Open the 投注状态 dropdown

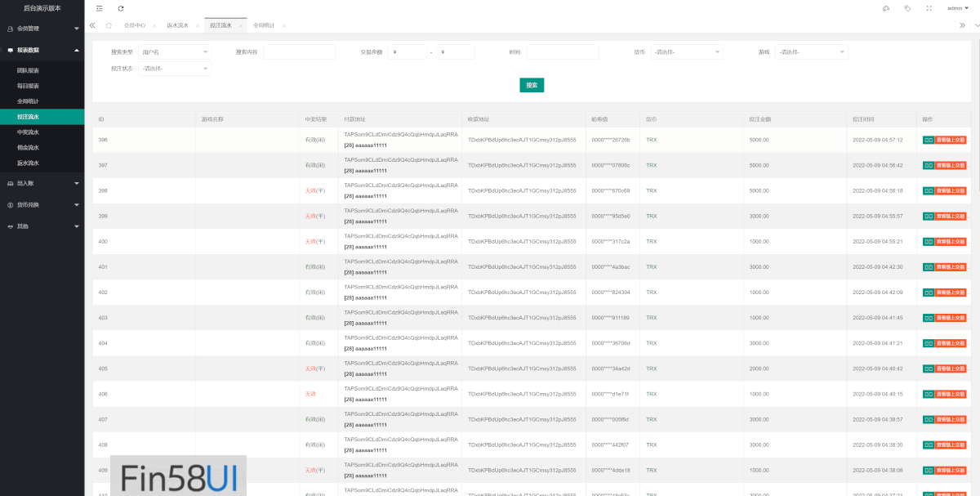click(x=175, y=69)
